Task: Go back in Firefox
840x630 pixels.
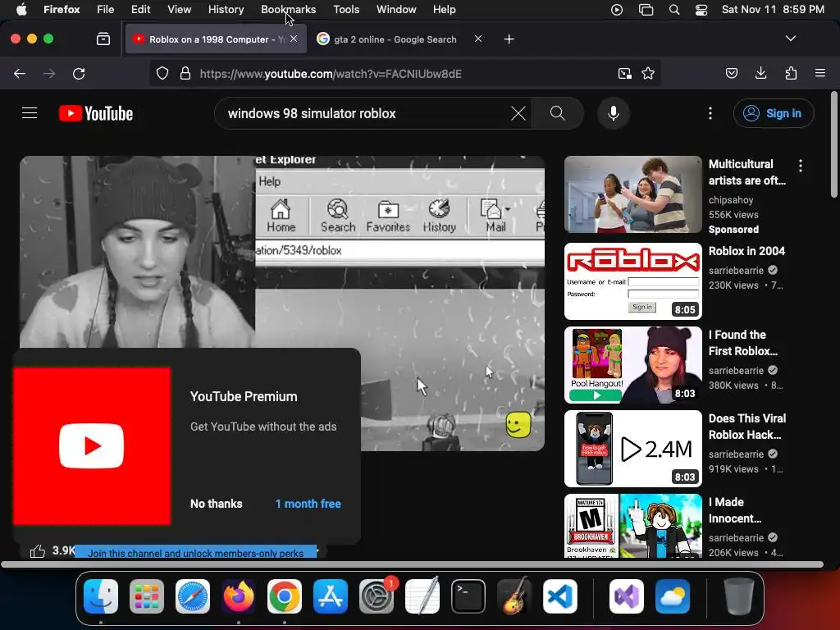Action: pos(20,73)
